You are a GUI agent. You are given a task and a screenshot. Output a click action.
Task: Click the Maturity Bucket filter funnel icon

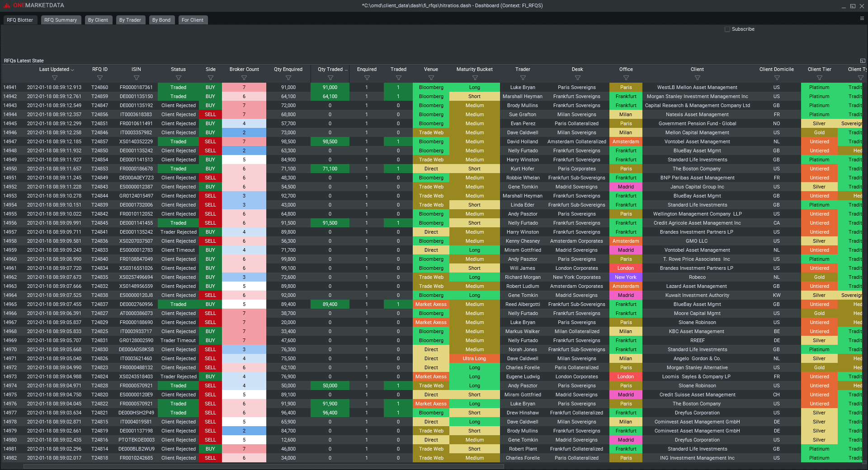pyautogui.click(x=474, y=78)
